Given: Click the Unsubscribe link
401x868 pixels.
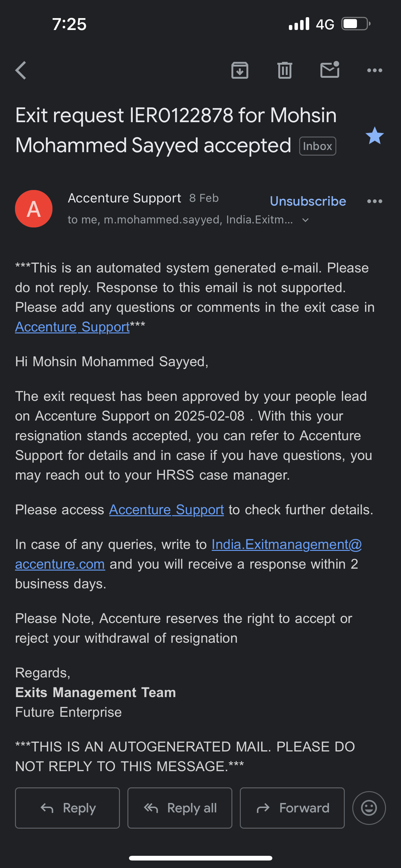Looking at the screenshot, I should pos(308,201).
